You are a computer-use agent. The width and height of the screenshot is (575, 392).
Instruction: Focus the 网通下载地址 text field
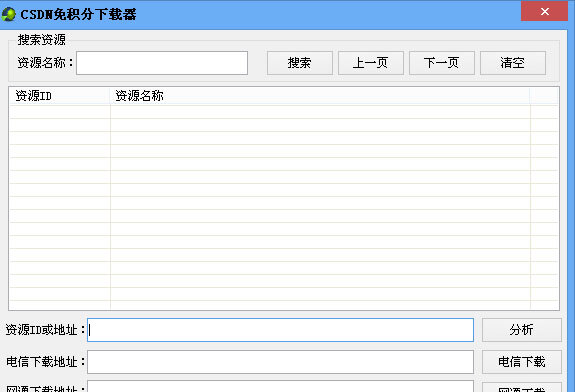point(280,386)
